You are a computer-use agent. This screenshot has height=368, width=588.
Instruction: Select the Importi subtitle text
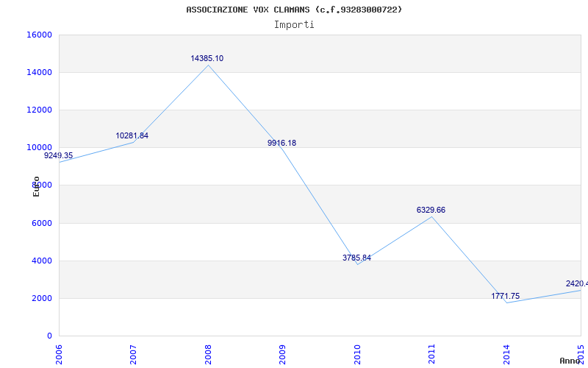click(x=294, y=25)
